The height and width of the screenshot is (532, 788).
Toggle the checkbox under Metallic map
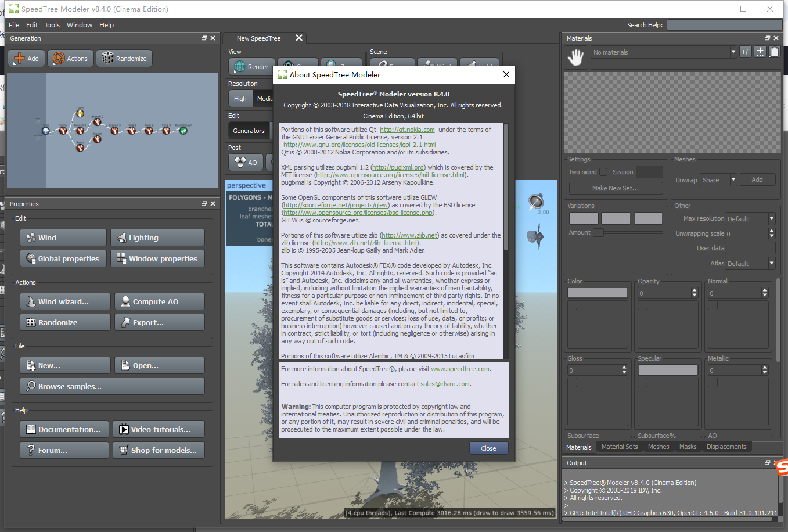[x=713, y=383]
